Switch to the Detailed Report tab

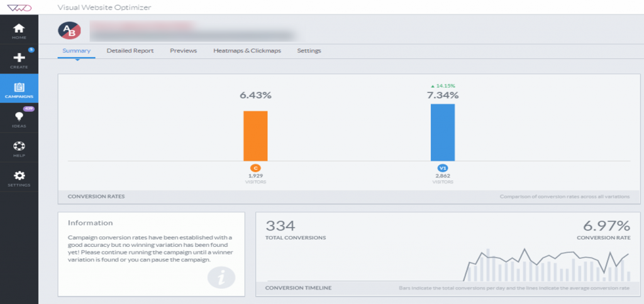(x=130, y=51)
